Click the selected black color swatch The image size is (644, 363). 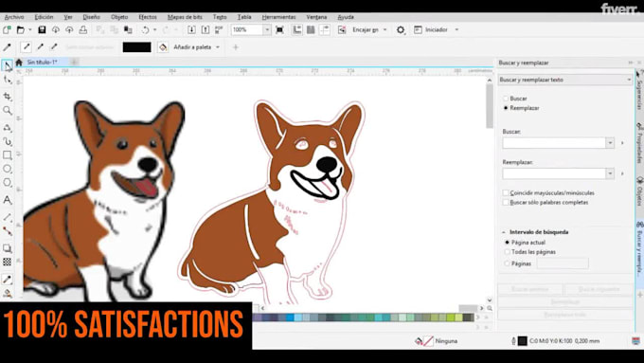pos(136,47)
